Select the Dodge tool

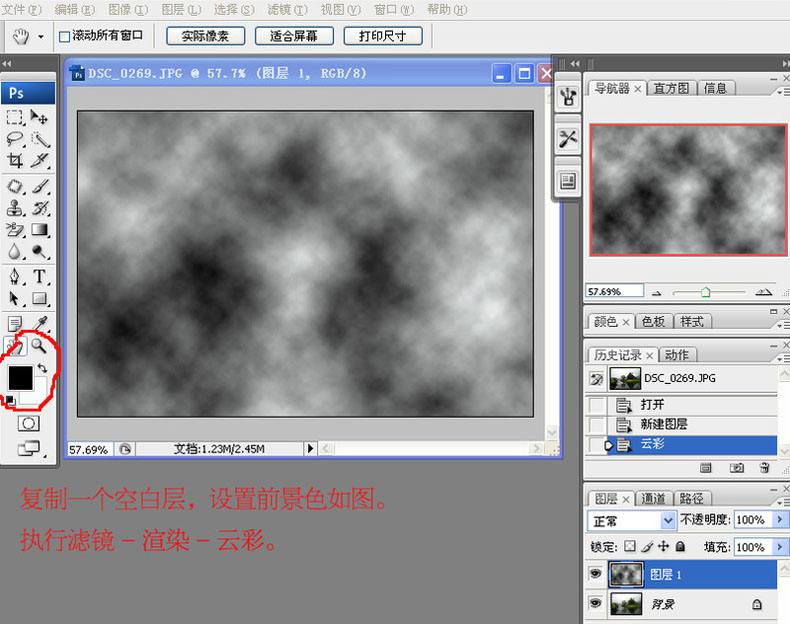coord(40,251)
